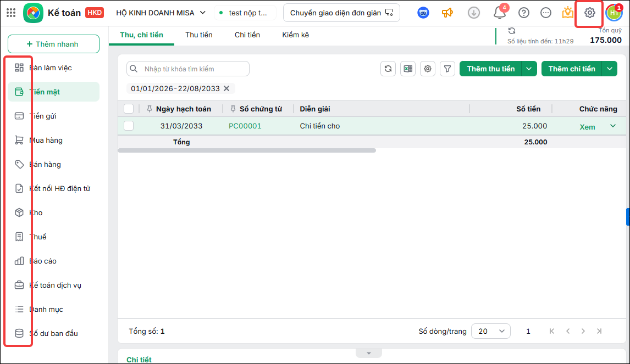Click the Thêm nhanh button
This screenshot has width=630, height=364.
click(53, 44)
